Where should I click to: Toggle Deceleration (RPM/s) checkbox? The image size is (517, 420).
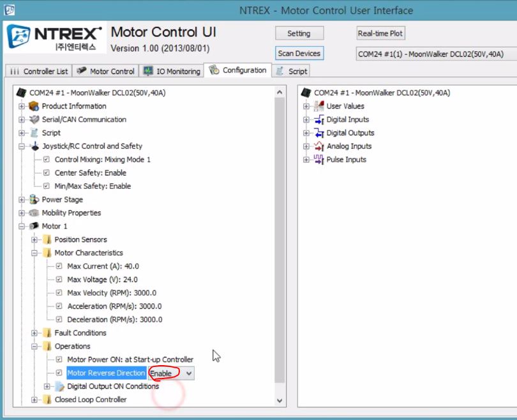coord(59,319)
